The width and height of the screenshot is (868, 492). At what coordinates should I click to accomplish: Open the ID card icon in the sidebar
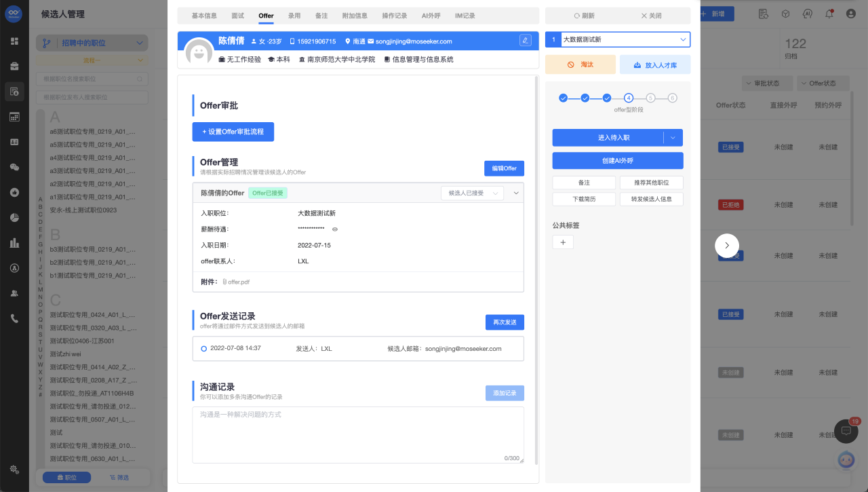click(x=14, y=142)
